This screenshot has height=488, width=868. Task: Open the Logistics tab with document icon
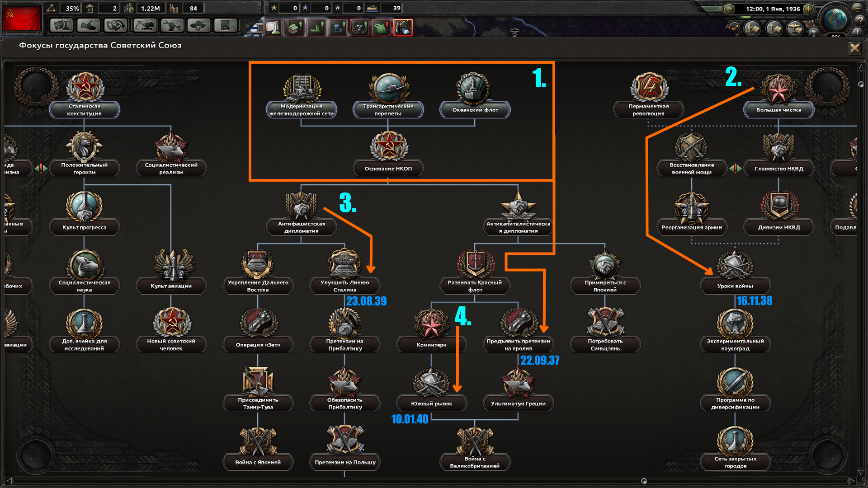[226, 25]
